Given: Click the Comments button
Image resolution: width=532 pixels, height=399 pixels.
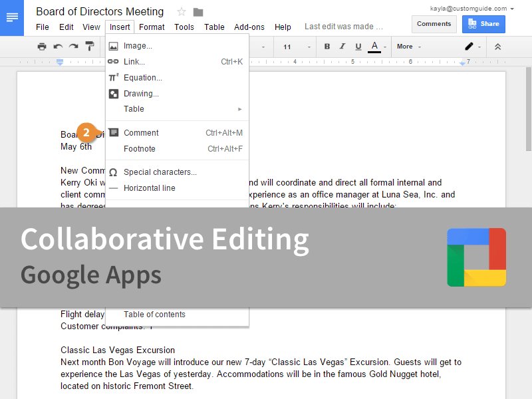Looking at the screenshot, I should (434, 24).
